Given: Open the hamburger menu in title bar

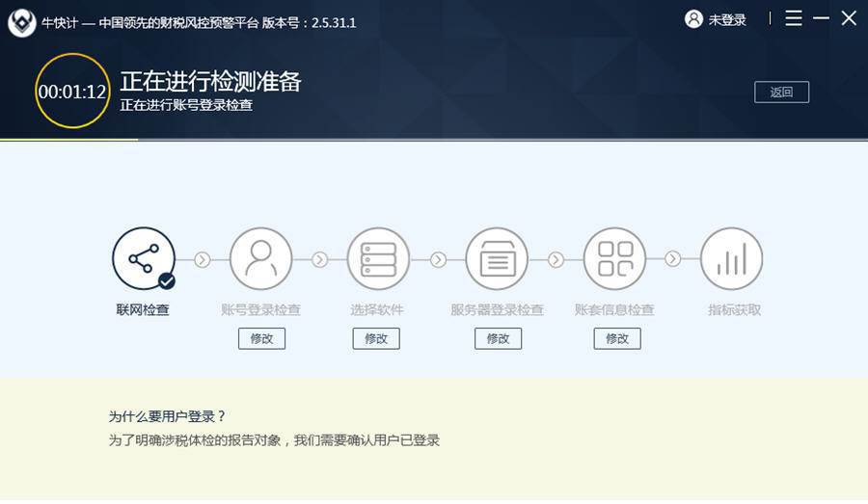Looking at the screenshot, I should click(794, 18).
